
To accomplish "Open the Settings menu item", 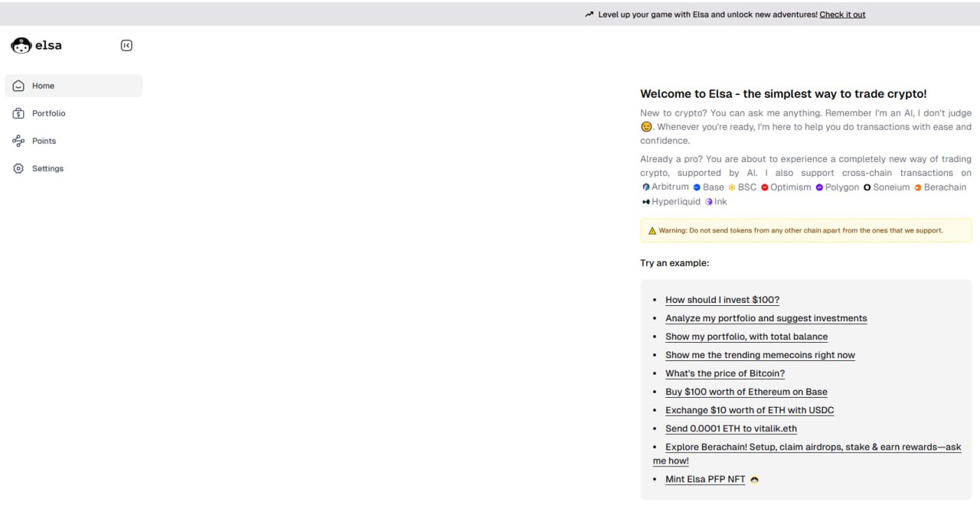I will (73, 168).
